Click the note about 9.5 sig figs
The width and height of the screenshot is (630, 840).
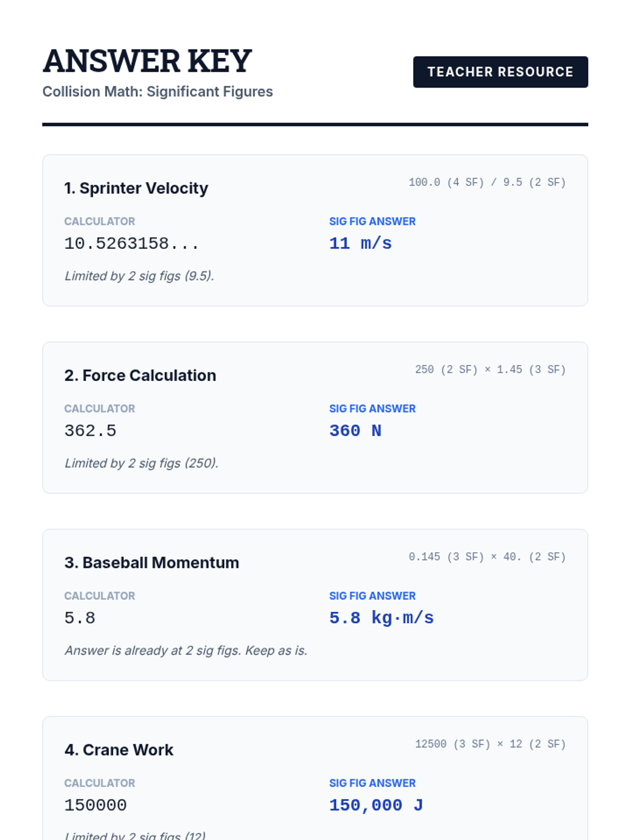[139, 276]
